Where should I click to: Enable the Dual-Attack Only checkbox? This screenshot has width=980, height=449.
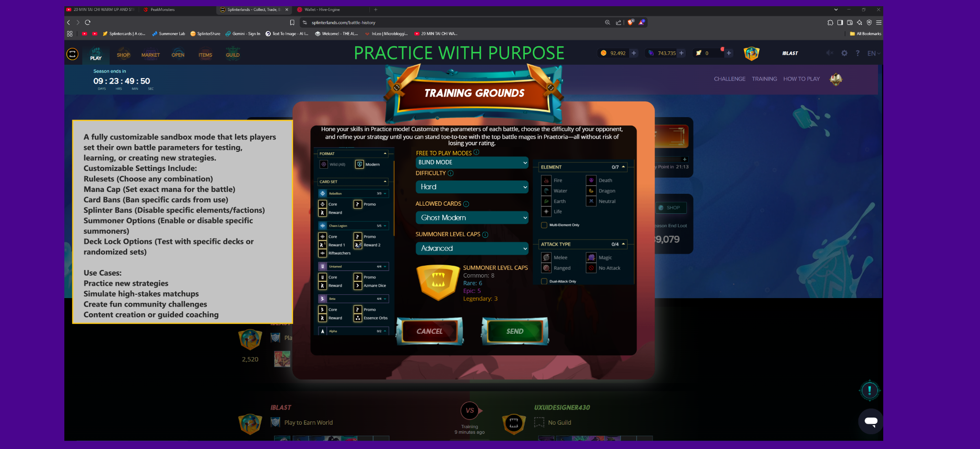click(x=544, y=281)
